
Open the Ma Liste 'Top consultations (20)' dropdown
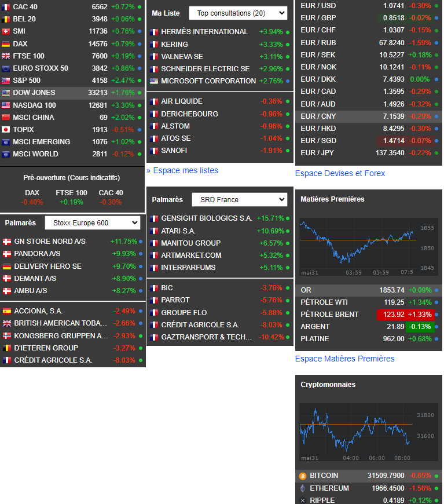[238, 13]
